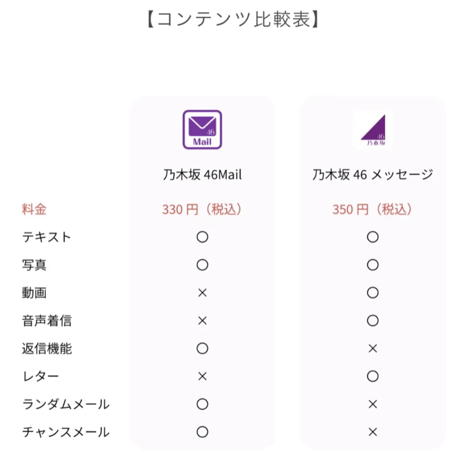
Task: Click the 350 円（税込）price text
Action: tap(372, 209)
